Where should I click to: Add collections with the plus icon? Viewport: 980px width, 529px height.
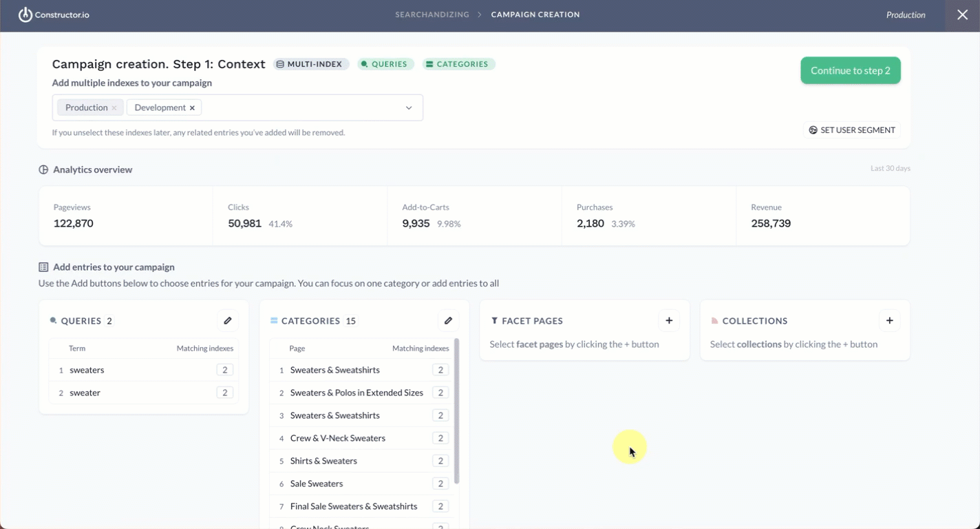[x=889, y=320]
